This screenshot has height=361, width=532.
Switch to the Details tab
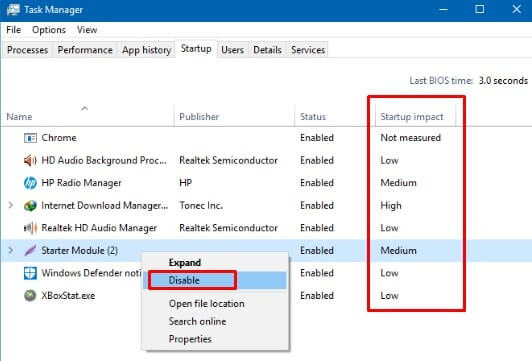267,50
